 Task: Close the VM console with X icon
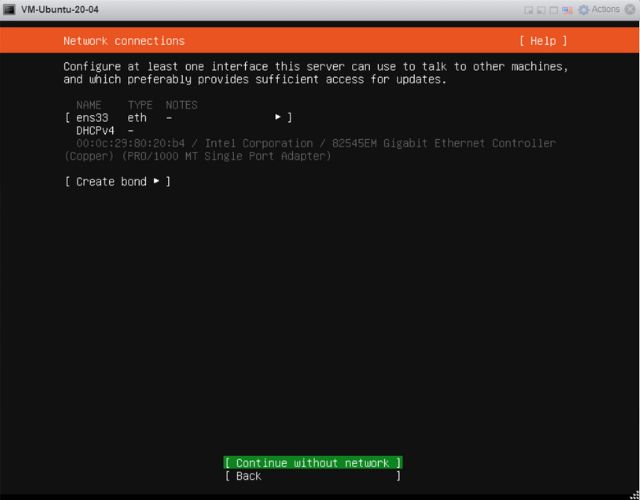[630, 9]
